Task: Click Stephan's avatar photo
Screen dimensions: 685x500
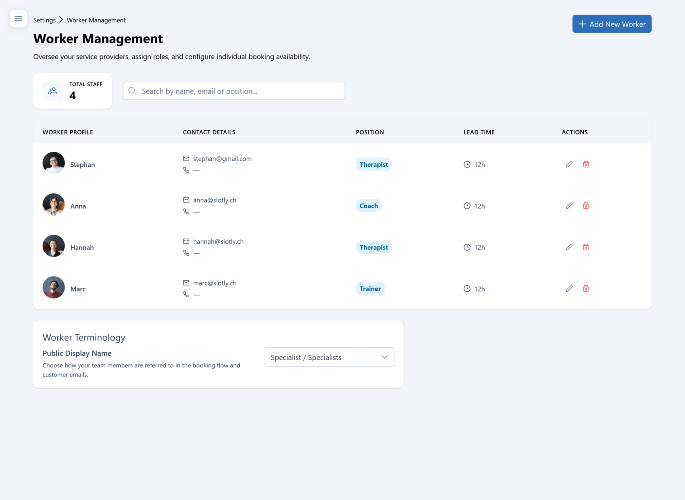Action: (54, 163)
